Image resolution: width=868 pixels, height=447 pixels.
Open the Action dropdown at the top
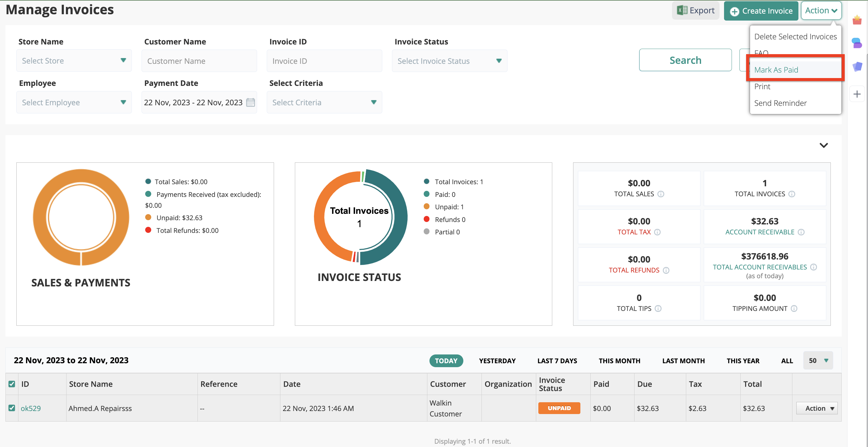pyautogui.click(x=821, y=11)
